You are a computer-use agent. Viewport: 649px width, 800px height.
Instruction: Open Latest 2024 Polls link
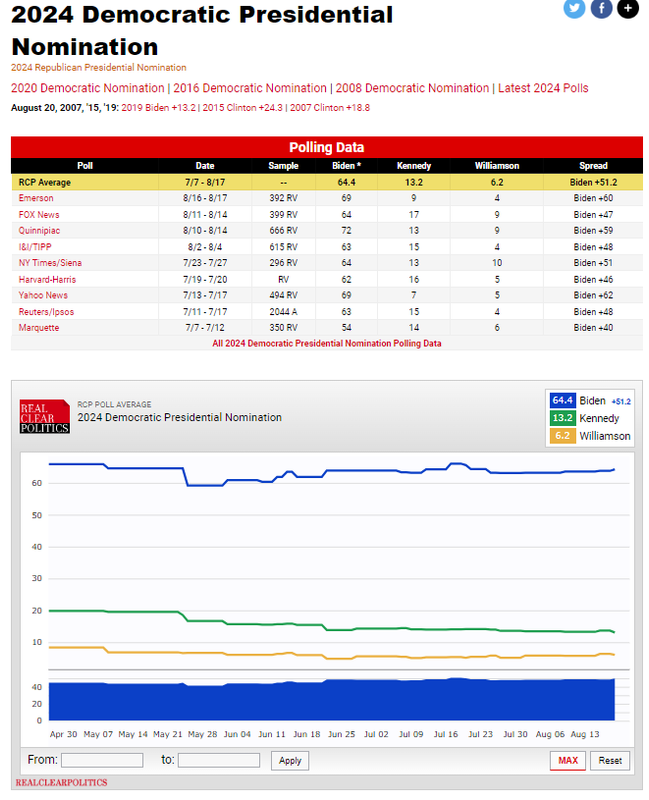pyautogui.click(x=543, y=88)
